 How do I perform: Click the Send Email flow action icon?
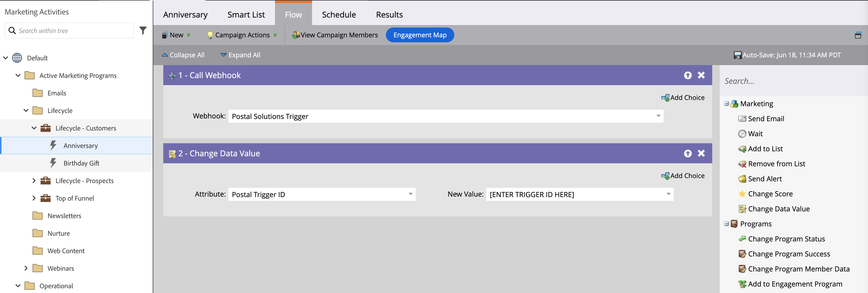coord(742,119)
